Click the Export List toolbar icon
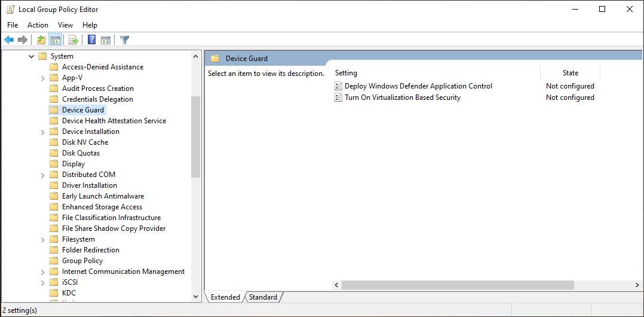 click(73, 40)
